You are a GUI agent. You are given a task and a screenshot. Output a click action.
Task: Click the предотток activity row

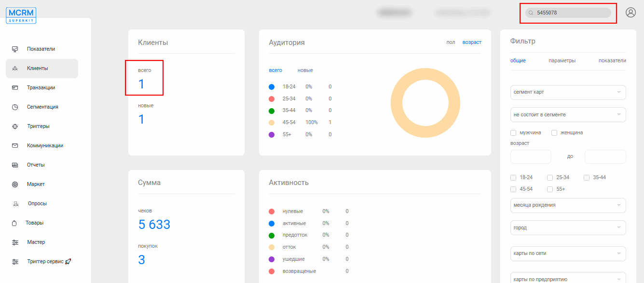coord(309,235)
